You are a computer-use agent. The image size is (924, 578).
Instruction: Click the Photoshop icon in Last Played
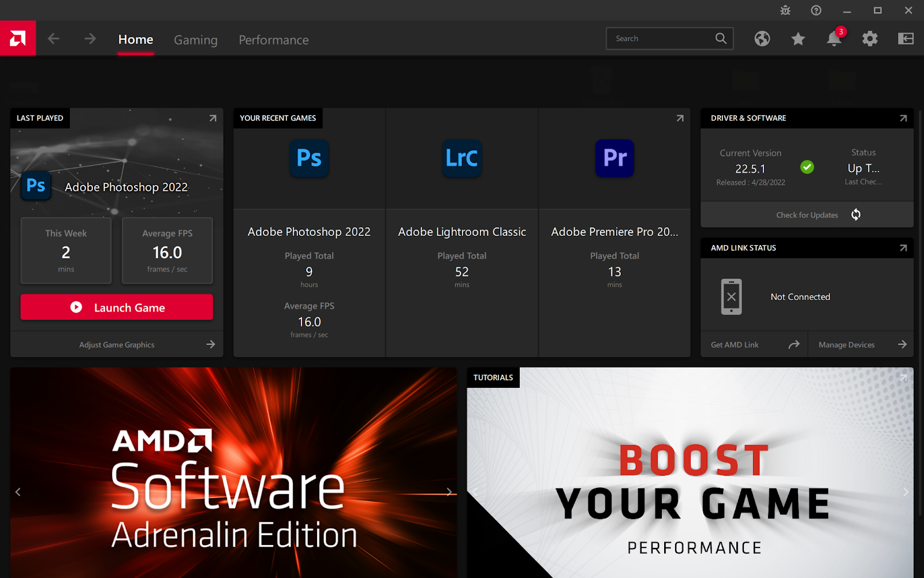pos(36,186)
